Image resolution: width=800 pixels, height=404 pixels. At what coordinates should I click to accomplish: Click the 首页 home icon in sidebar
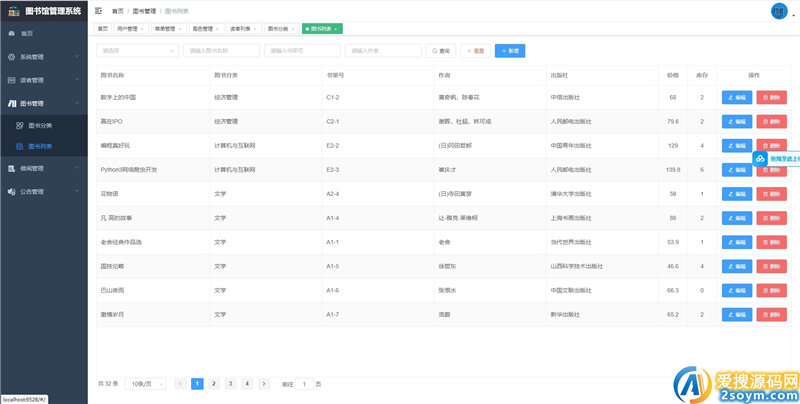coord(12,34)
